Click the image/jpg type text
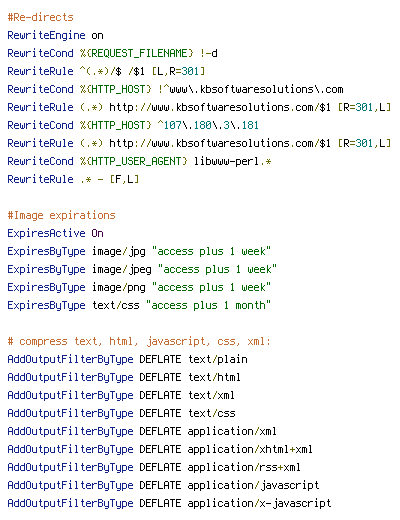 tap(119, 251)
